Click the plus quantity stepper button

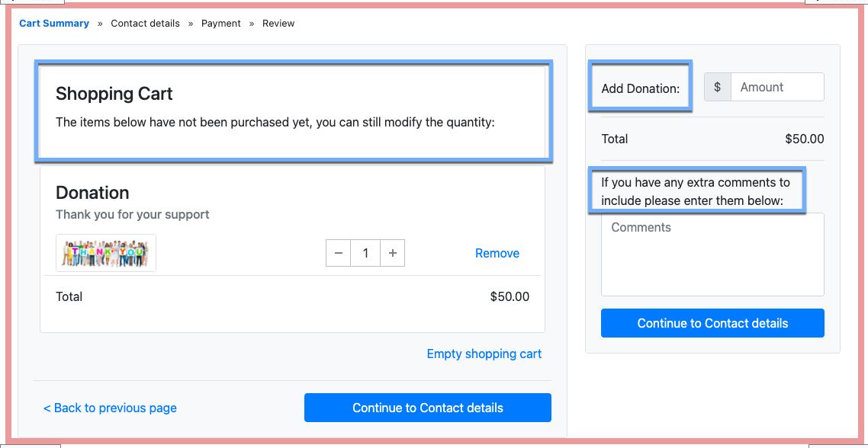tap(392, 254)
